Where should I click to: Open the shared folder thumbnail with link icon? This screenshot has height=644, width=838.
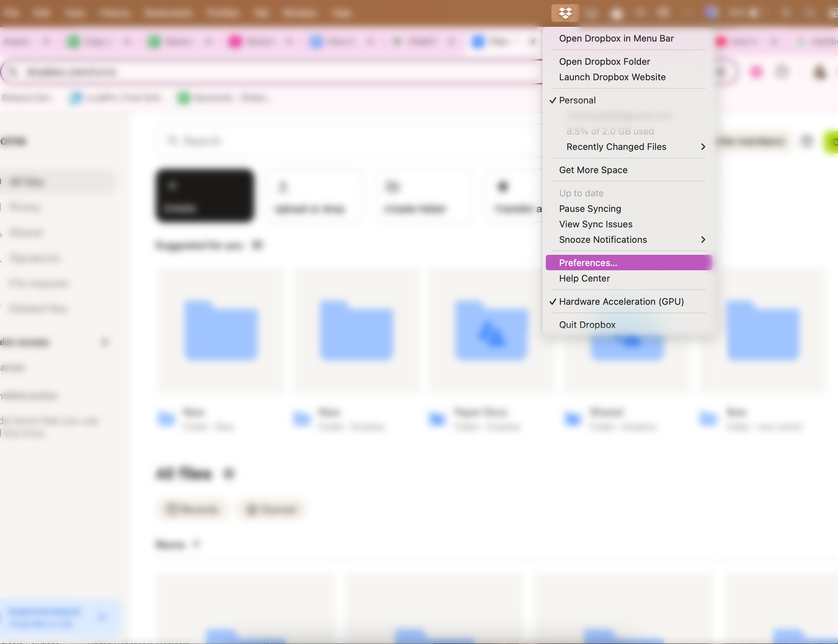(x=491, y=330)
